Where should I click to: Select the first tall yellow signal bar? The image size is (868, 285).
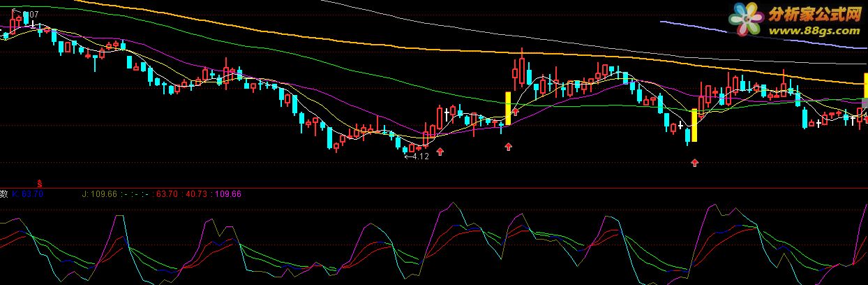(x=508, y=108)
